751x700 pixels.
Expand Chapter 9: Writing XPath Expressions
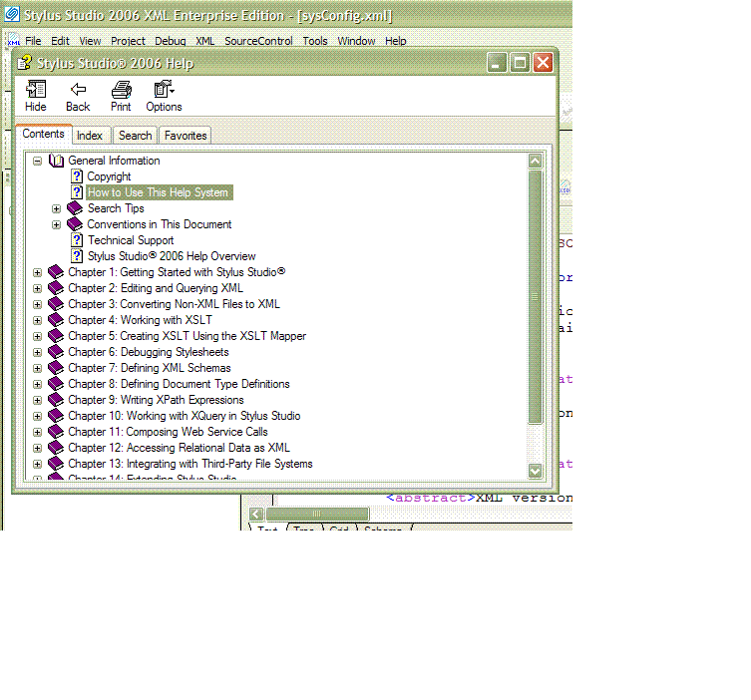click(38, 400)
